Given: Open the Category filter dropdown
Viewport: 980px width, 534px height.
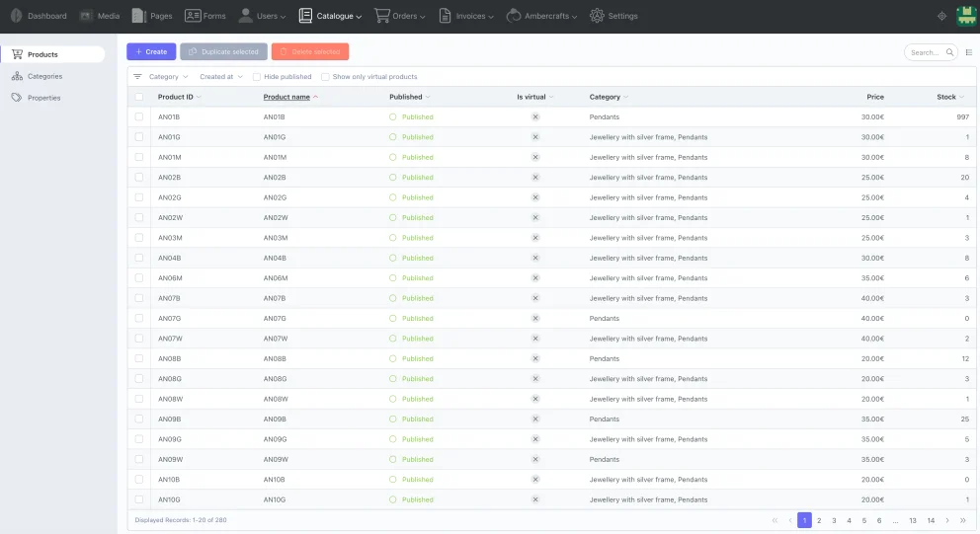Looking at the screenshot, I should click(x=168, y=77).
